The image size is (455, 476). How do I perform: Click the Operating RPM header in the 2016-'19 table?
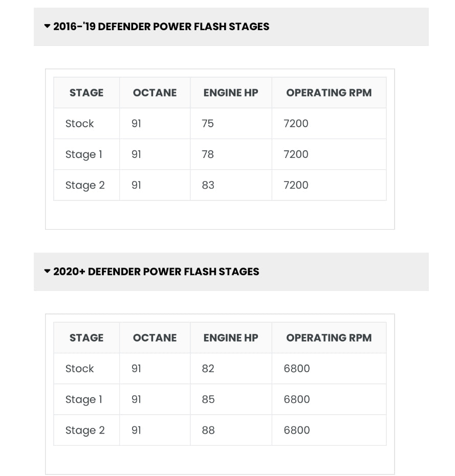[x=329, y=93]
